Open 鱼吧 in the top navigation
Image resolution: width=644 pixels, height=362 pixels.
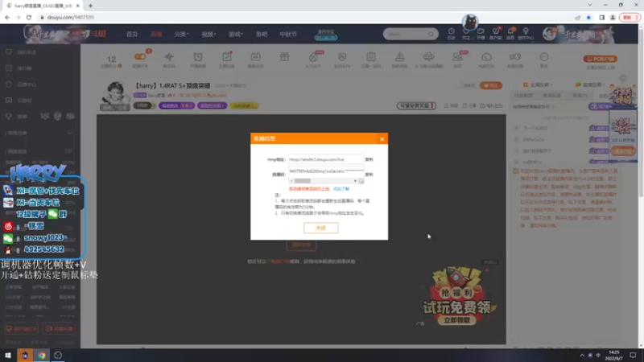(261, 34)
